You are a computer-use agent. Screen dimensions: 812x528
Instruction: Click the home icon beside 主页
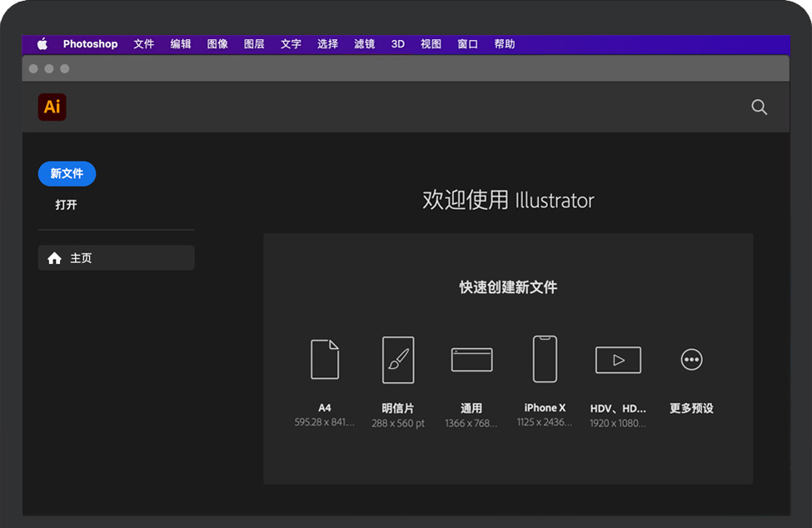coord(55,258)
